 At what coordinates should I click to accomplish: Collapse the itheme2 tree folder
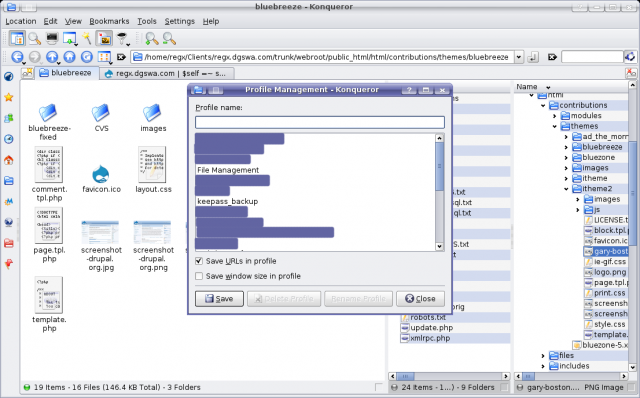click(566, 189)
